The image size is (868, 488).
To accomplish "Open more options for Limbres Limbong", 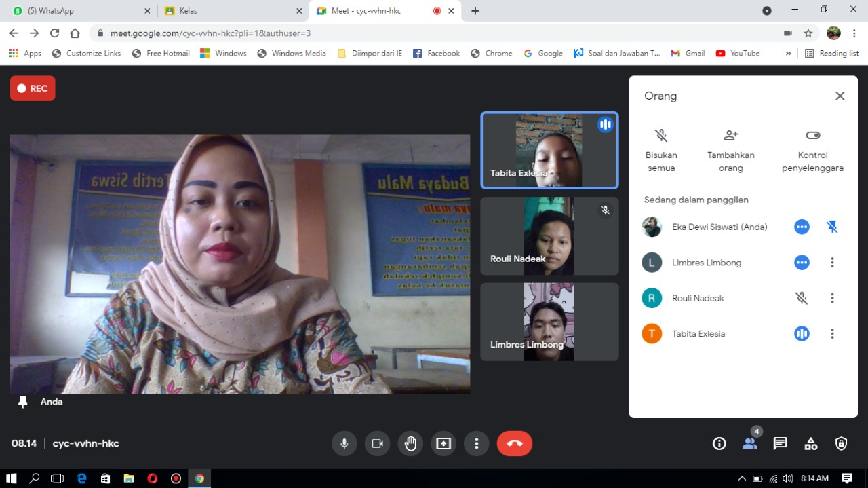I will coord(832,262).
